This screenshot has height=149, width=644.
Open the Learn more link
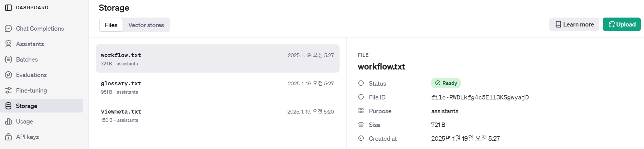point(574,24)
